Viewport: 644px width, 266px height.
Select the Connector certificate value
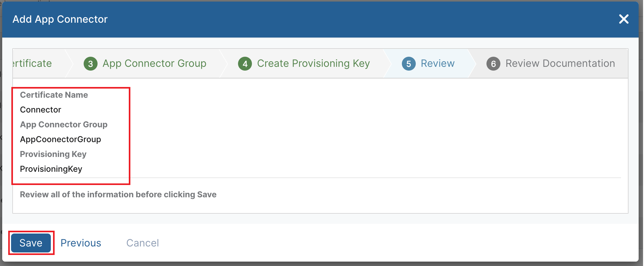pyautogui.click(x=40, y=110)
